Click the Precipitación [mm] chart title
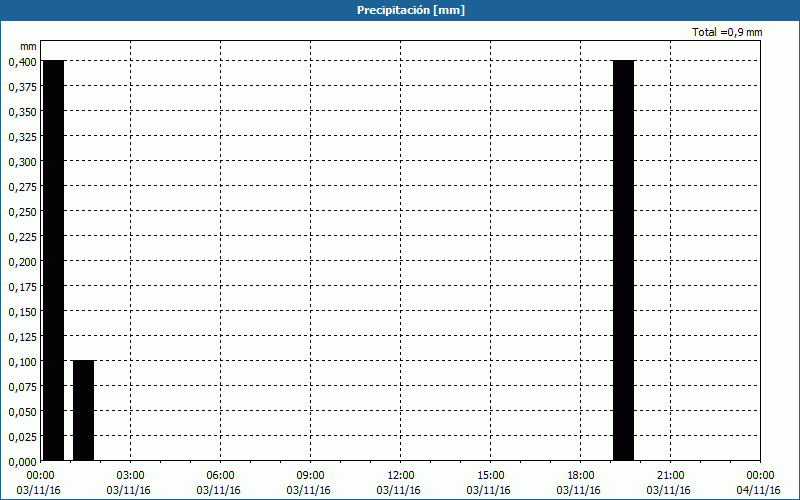The height and width of the screenshot is (500, 800). pos(410,10)
